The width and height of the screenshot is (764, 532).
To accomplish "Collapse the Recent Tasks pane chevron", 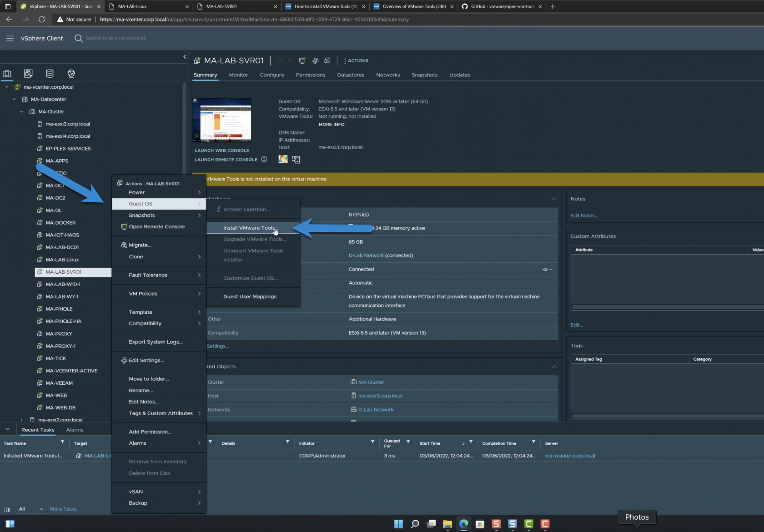I will click(7, 429).
